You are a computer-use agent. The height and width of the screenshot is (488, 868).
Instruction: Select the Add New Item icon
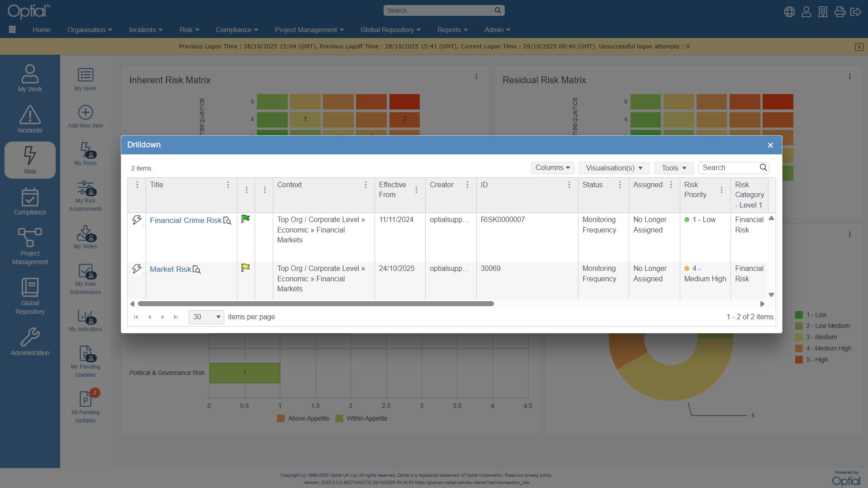[85, 113]
